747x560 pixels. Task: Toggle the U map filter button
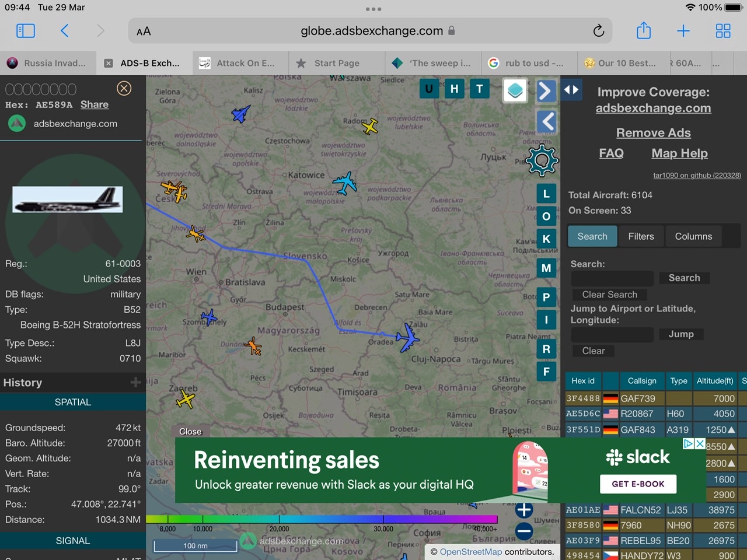tap(429, 89)
